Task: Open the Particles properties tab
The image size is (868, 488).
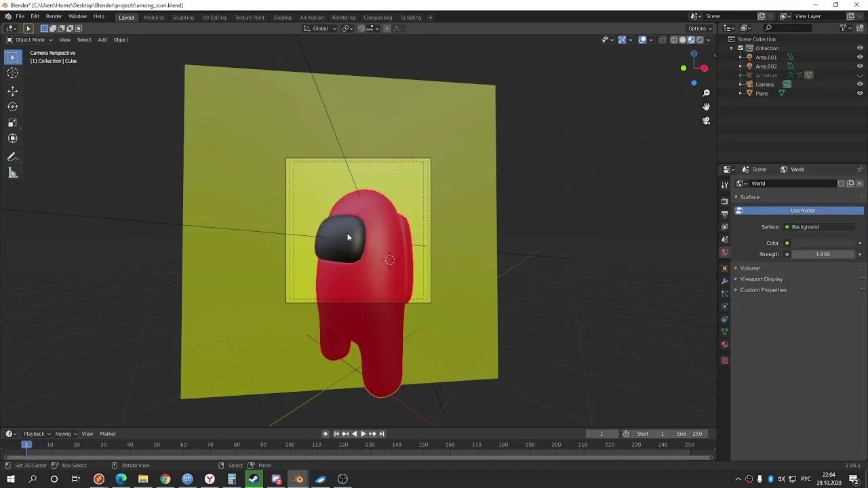Action: click(724, 293)
